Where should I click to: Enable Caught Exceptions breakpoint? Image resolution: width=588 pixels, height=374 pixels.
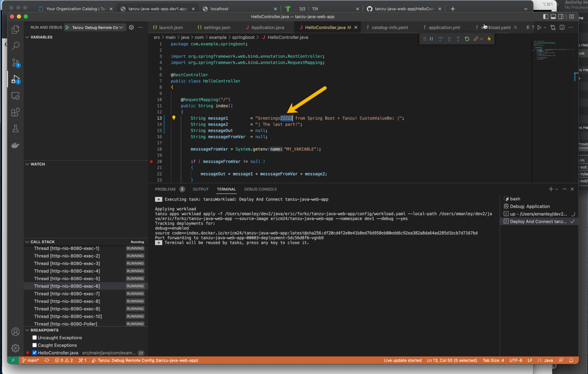[x=35, y=345]
